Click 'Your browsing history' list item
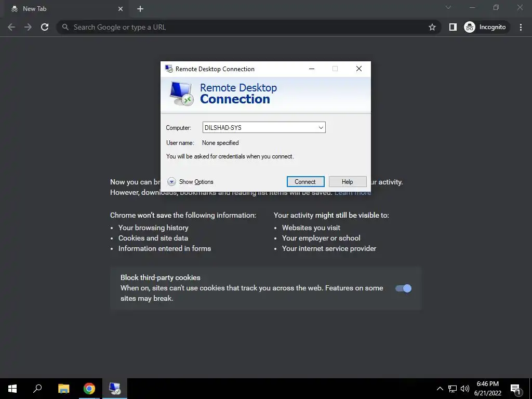The height and width of the screenshot is (399, 532). [x=153, y=228]
